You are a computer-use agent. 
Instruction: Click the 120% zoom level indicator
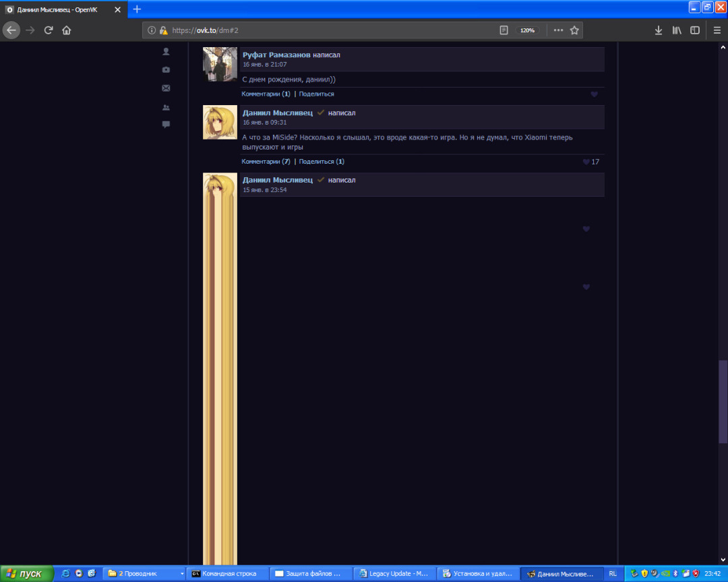pyautogui.click(x=527, y=30)
